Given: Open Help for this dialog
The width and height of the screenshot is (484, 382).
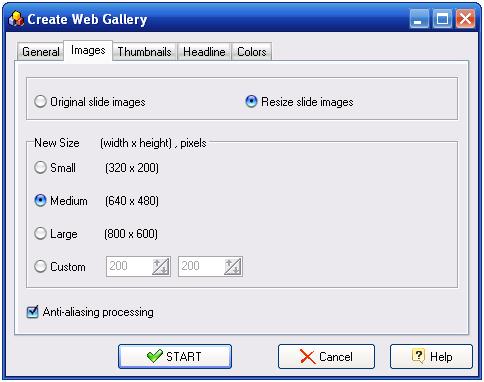Looking at the screenshot, I should click(x=431, y=357).
